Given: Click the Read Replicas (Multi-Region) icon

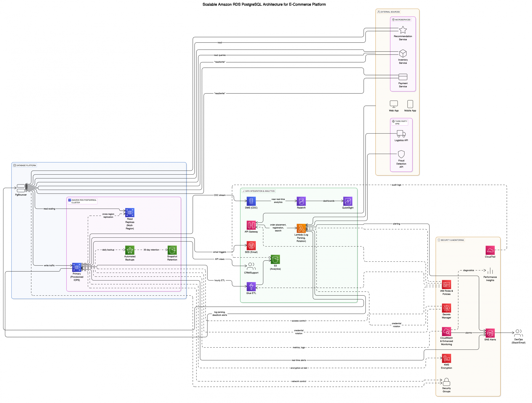Looking at the screenshot, I should (129, 212).
